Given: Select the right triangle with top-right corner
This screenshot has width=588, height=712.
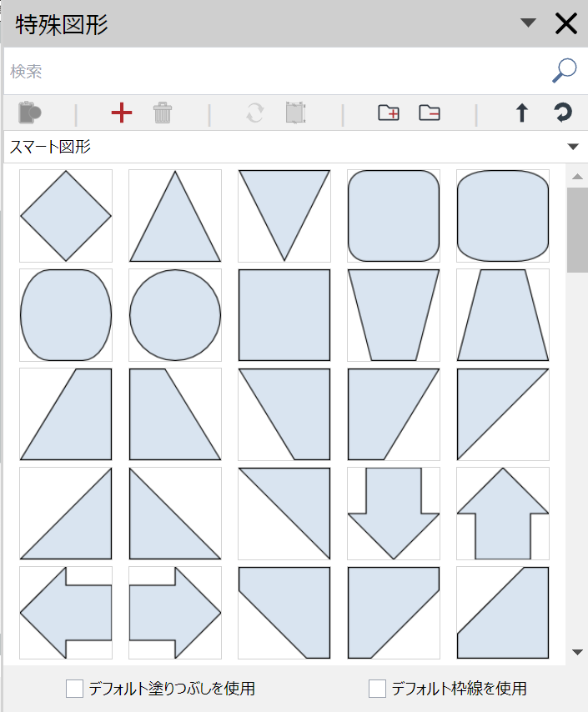Looking at the screenshot, I should 284,514.
